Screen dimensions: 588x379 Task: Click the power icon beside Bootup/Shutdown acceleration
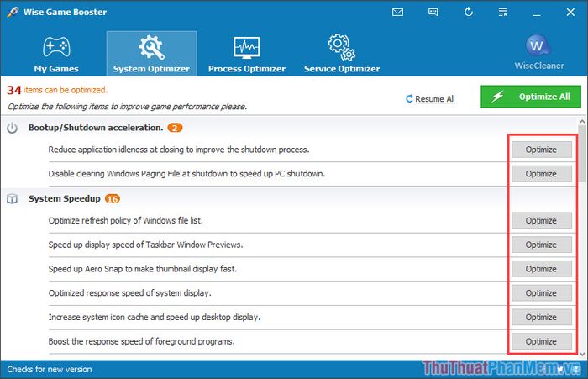click(12, 128)
